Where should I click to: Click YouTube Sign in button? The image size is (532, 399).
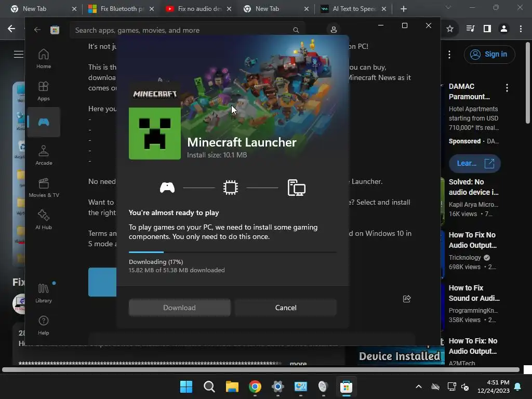(489, 54)
